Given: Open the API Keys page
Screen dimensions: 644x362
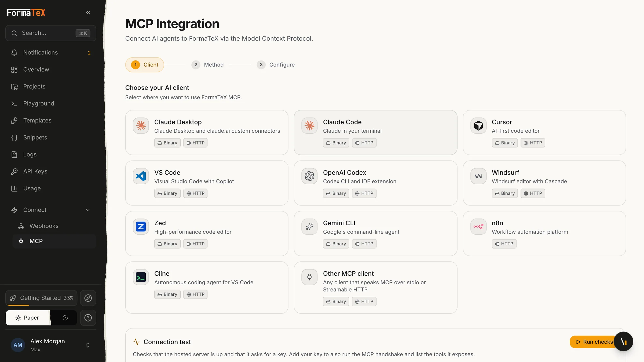Looking at the screenshot, I should 51,171.
